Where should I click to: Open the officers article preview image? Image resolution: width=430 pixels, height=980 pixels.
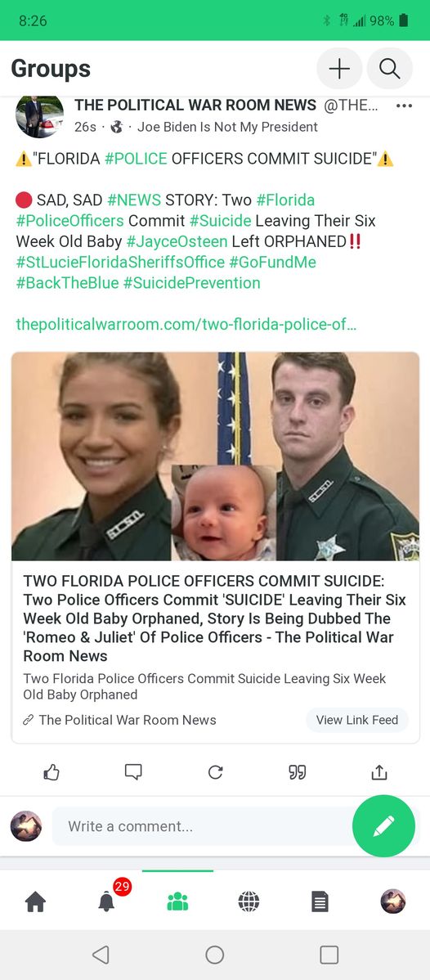(215, 456)
